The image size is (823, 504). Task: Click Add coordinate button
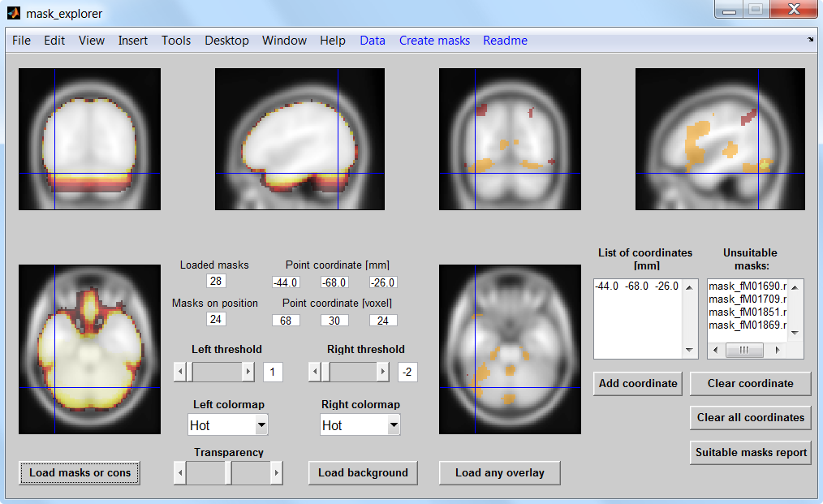point(637,383)
